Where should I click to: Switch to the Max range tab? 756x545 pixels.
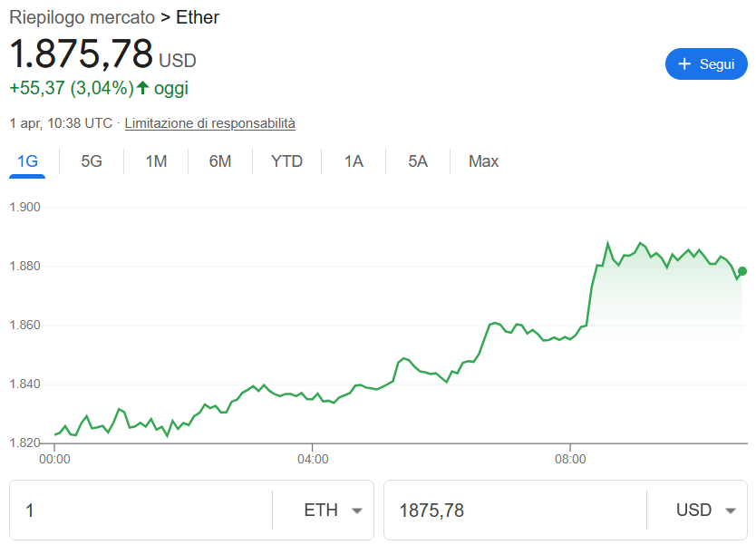click(x=483, y=161)
